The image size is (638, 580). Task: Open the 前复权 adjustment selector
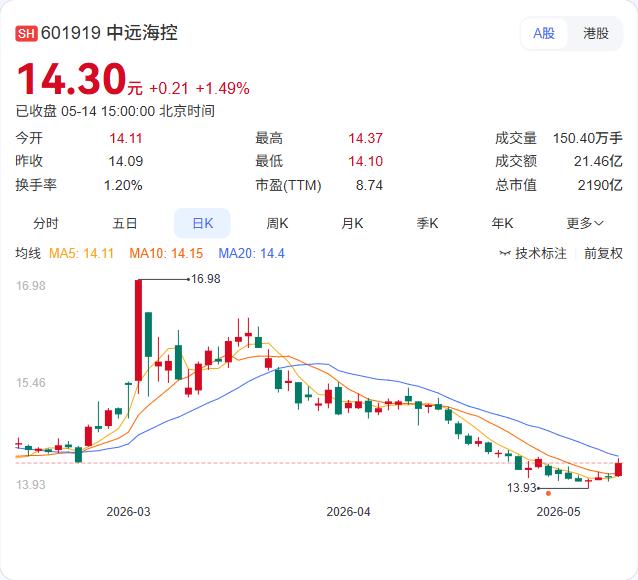tap(603, 254)
